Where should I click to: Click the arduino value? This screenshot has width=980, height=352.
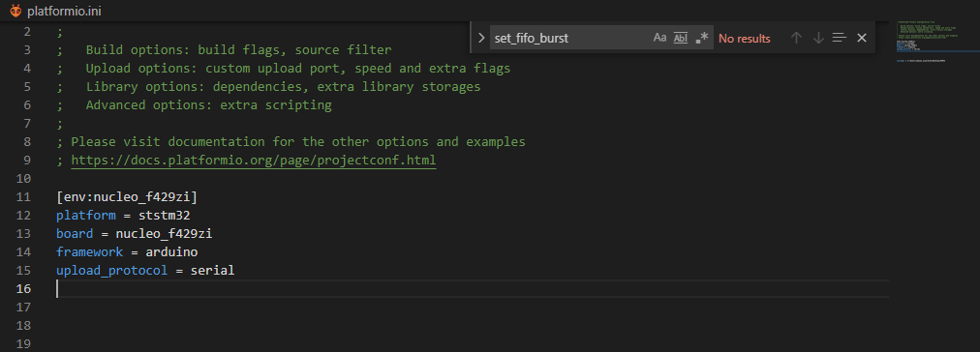coord(171,252)
